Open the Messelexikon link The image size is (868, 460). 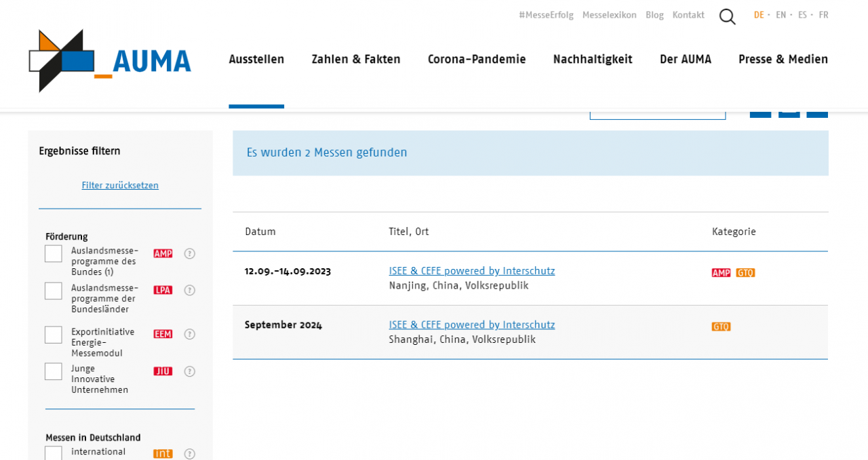610,15
